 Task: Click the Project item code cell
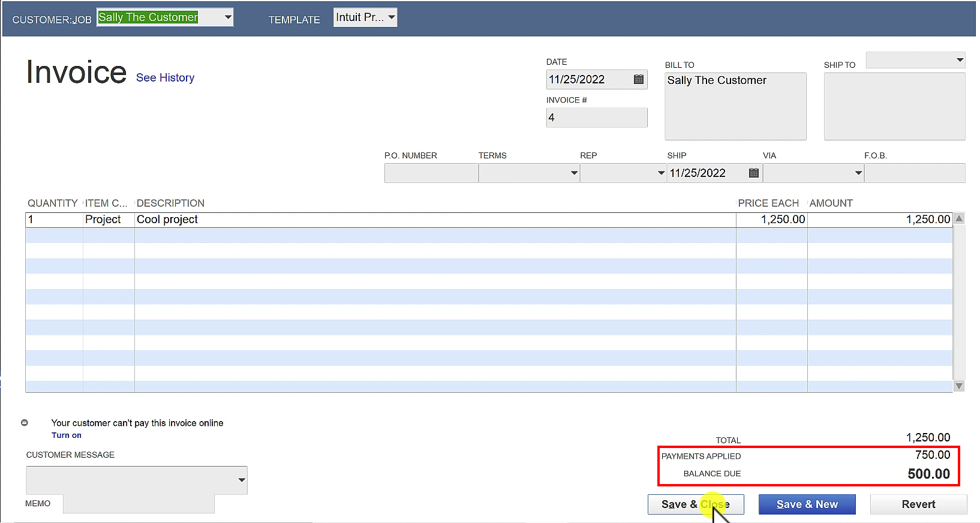pos(109,220)
